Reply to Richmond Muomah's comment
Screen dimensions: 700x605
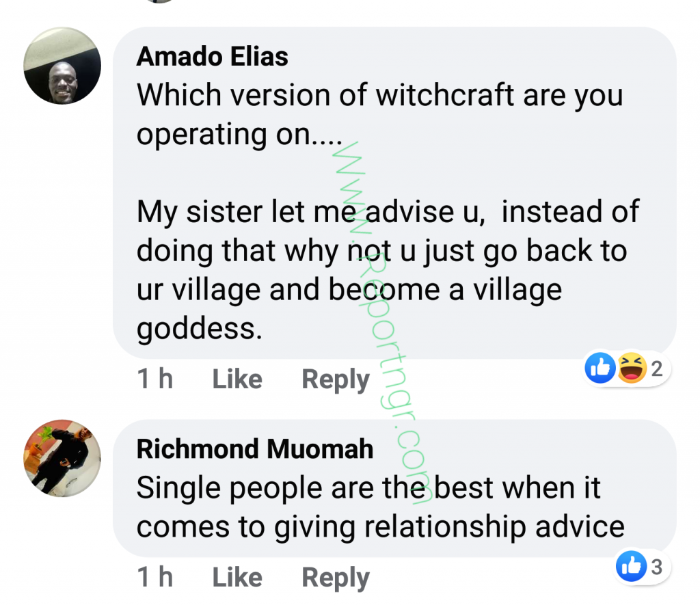tap(336, 578)
